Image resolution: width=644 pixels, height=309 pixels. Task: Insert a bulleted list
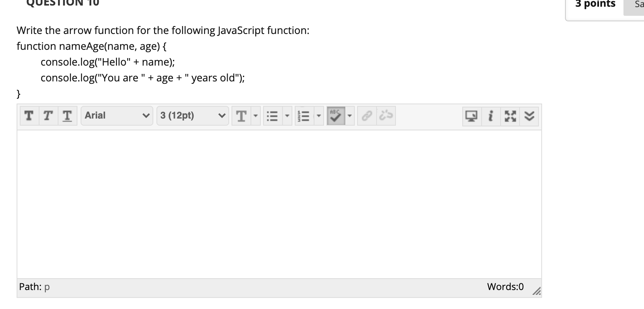click(272, 116)
